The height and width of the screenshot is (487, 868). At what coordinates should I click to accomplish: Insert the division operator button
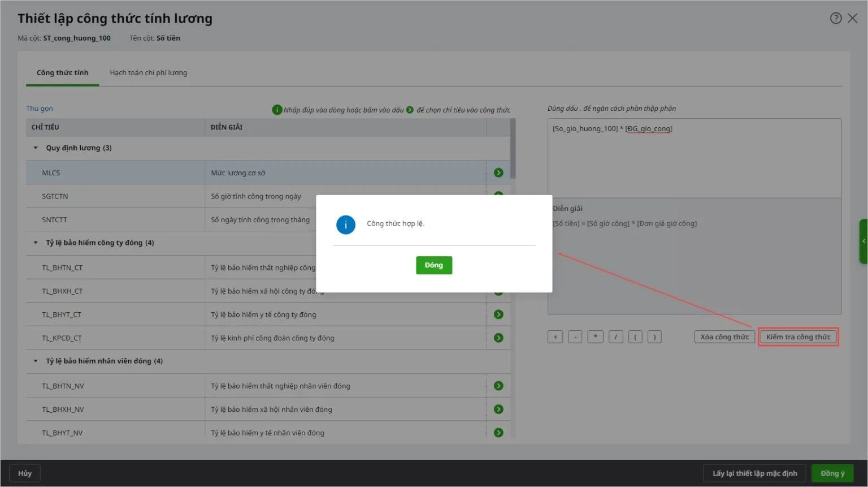coord(615,337)
